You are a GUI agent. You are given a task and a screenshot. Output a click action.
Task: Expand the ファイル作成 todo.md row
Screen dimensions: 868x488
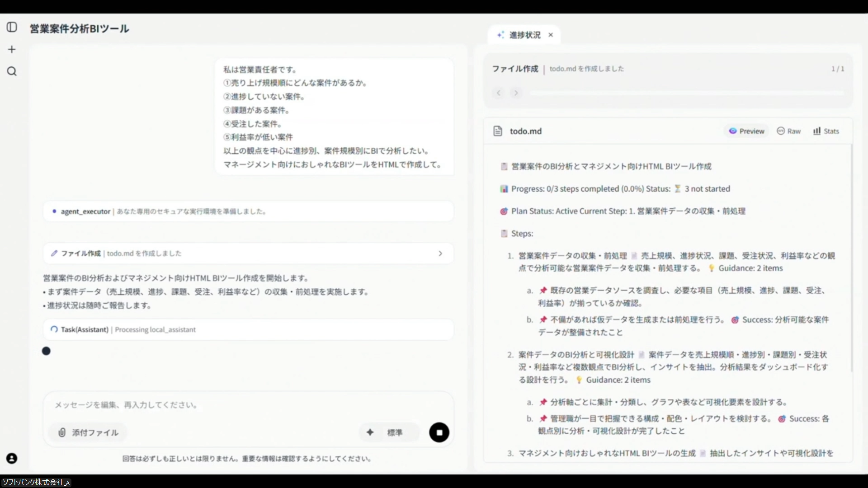pos(441,253)
